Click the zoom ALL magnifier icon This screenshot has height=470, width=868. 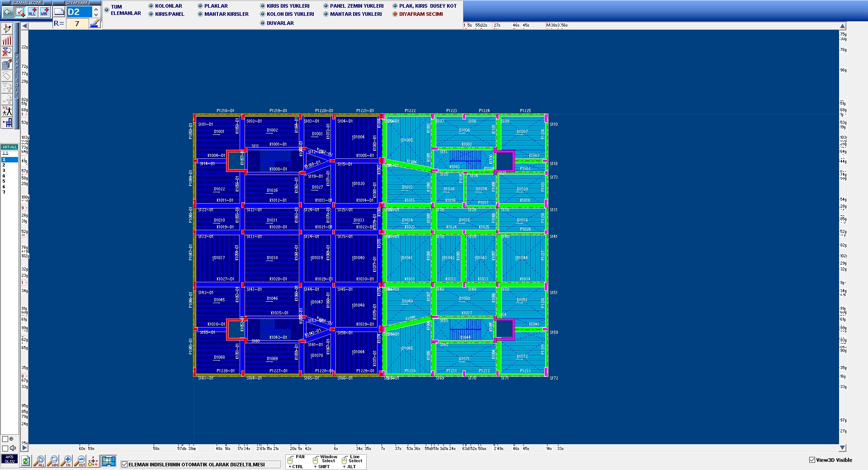[x=40, y=461]
